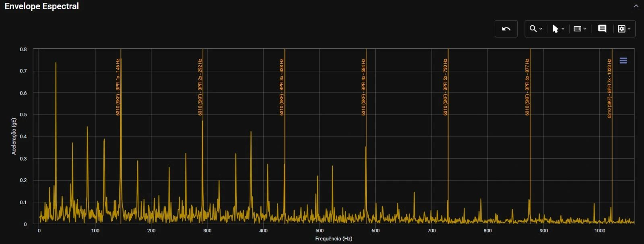Viewport: 644px width, 244px height.
Task: Click the 500 tick on frequency axis
Action: 320,231
